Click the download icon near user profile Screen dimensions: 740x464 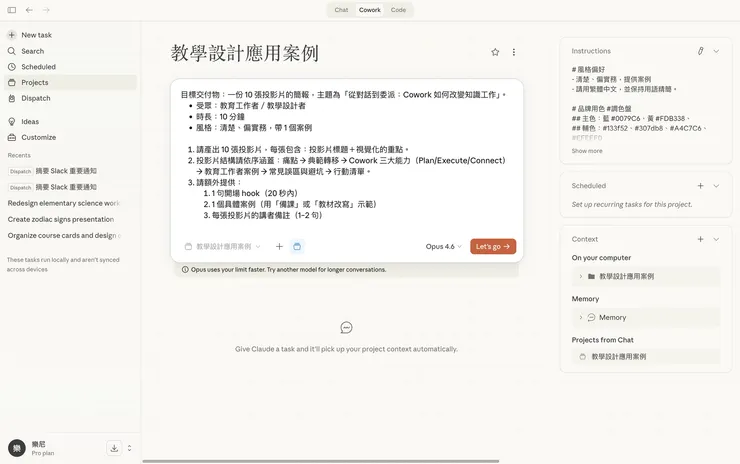pos(114,448)
